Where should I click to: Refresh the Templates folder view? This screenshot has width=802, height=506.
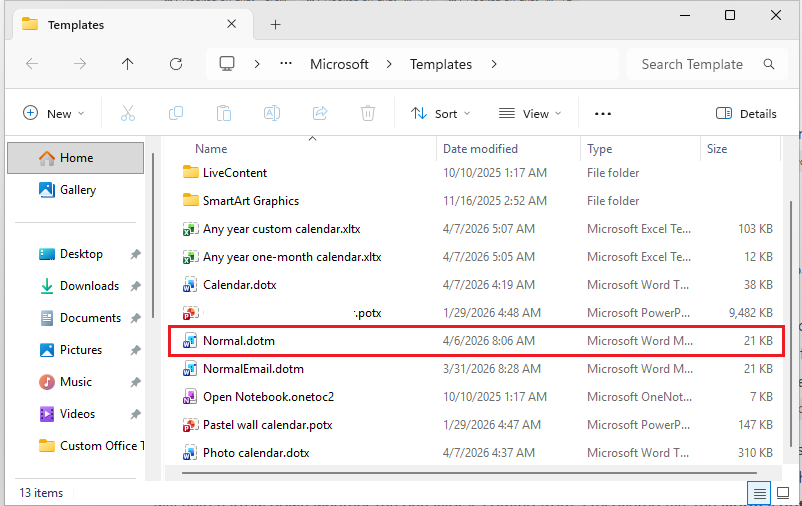click(x=176, y=64)
